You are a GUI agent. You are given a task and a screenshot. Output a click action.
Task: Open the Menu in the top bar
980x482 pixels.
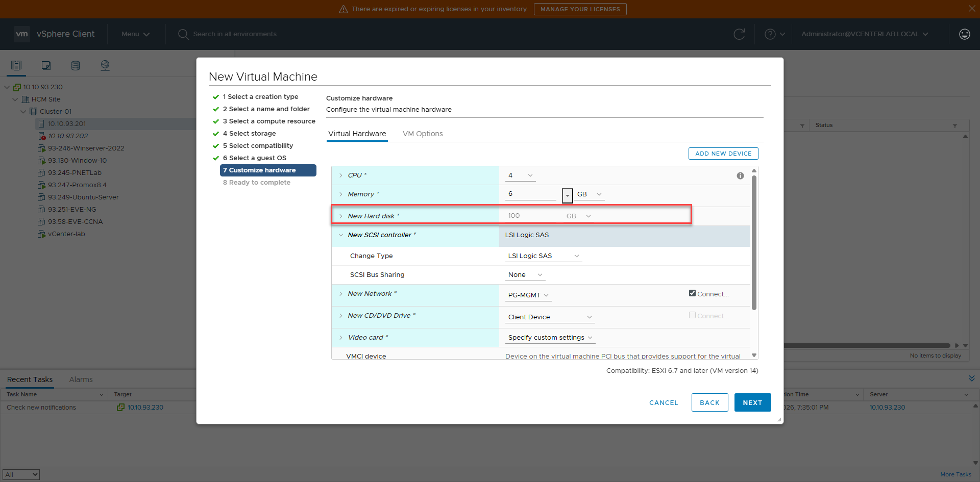(135, 34)
